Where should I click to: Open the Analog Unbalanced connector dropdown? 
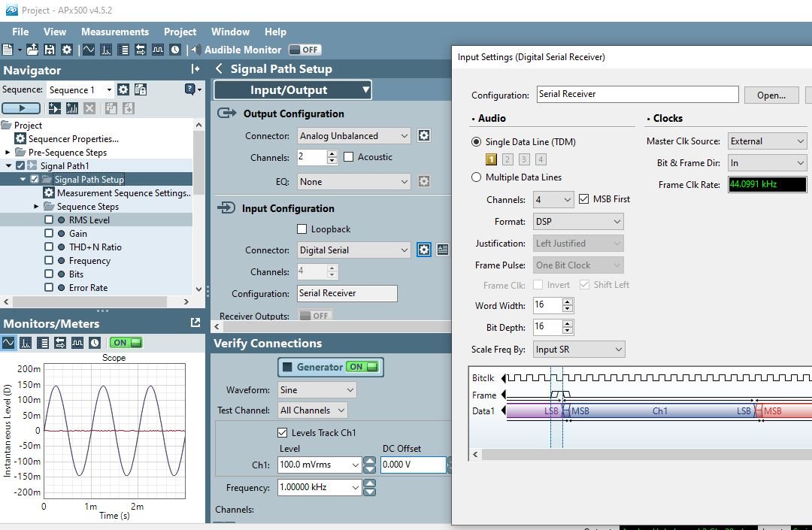(x=353, y=135)
